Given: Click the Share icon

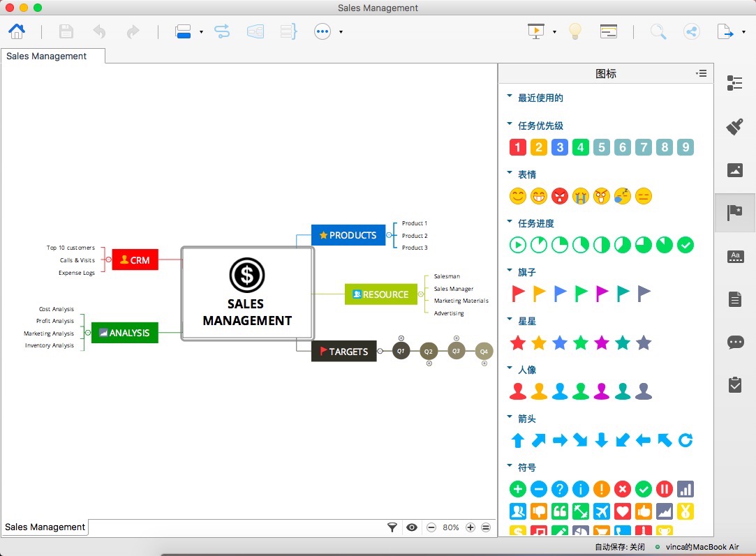Looking at the screenshot, I should click(x=691, y=32).
